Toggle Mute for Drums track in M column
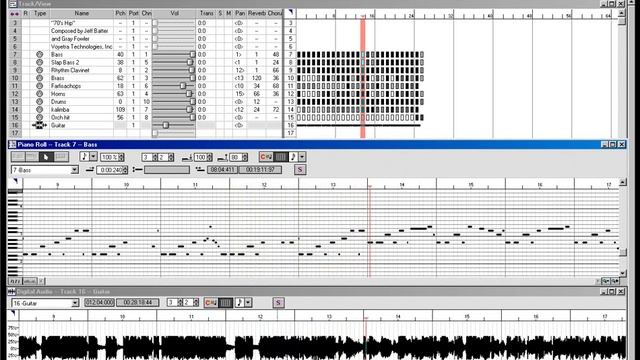The height and width of the screenshot is (360, 640). (229, 102)
